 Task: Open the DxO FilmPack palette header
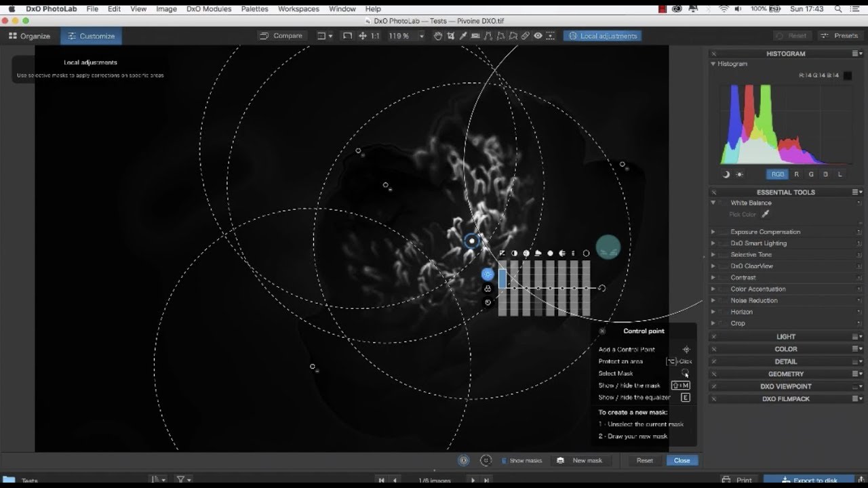[786, 399]
